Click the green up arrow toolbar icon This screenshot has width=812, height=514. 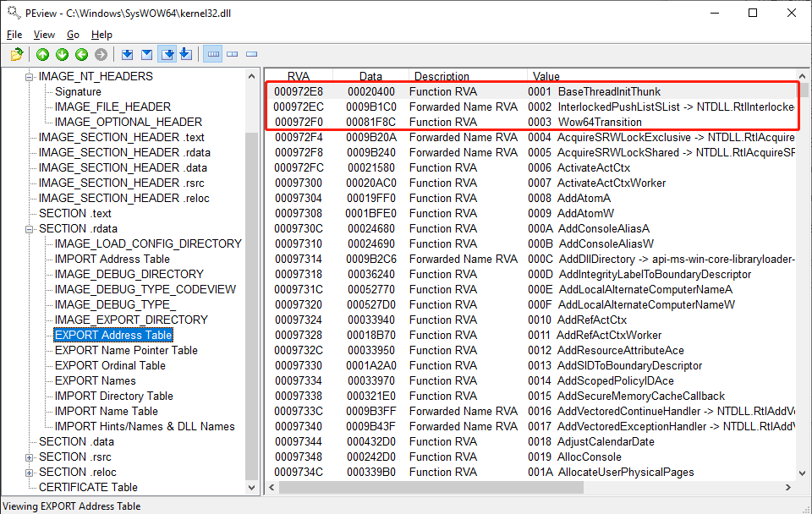click(x=42, y=55)
